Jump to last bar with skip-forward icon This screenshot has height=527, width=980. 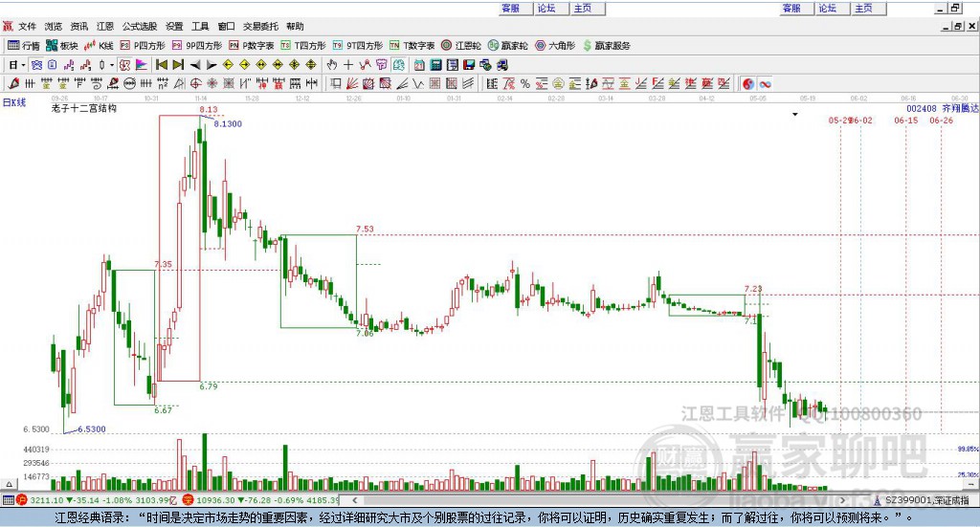point(178,64)
